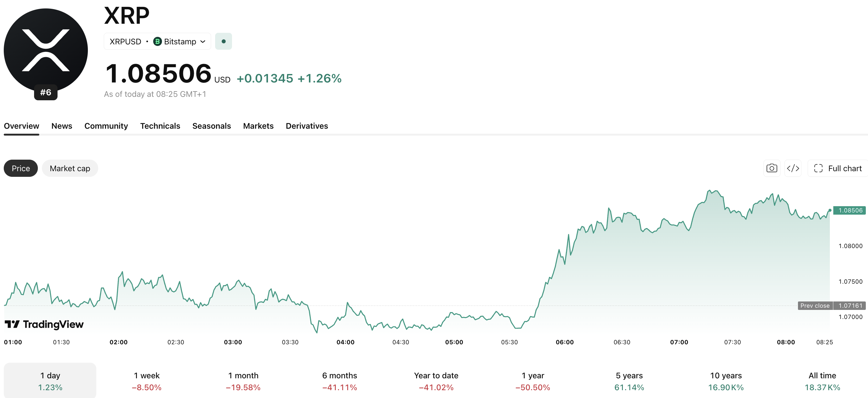This screenshot has height=398, width=868.
Task: Open the Overview tab
Action: [22, 126]
